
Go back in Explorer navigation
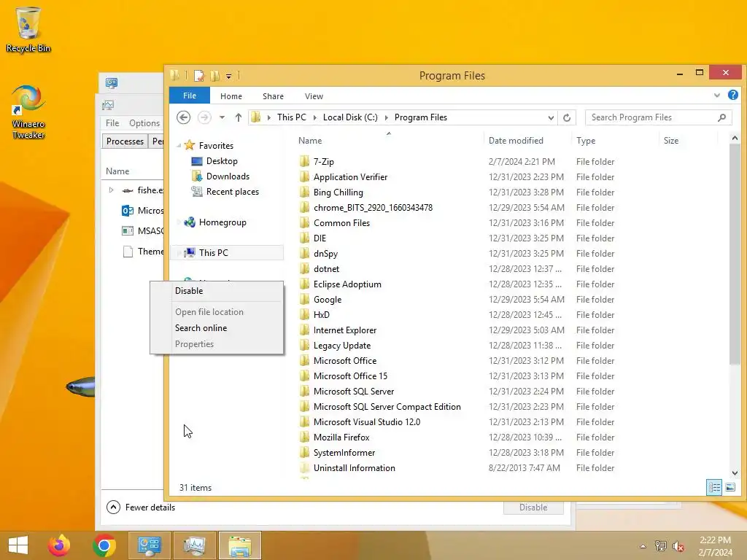[x=183, y=117]
